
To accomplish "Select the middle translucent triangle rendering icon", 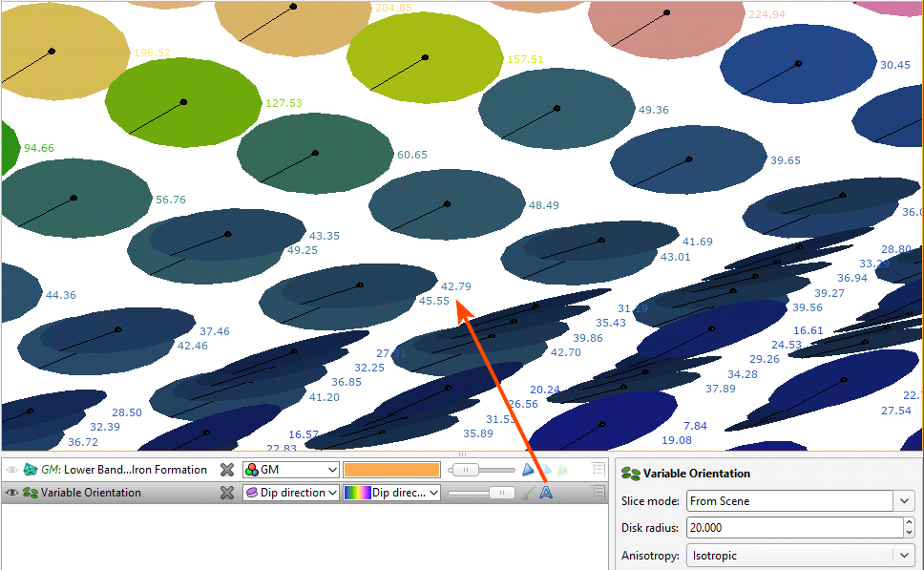I will (546, 470).
